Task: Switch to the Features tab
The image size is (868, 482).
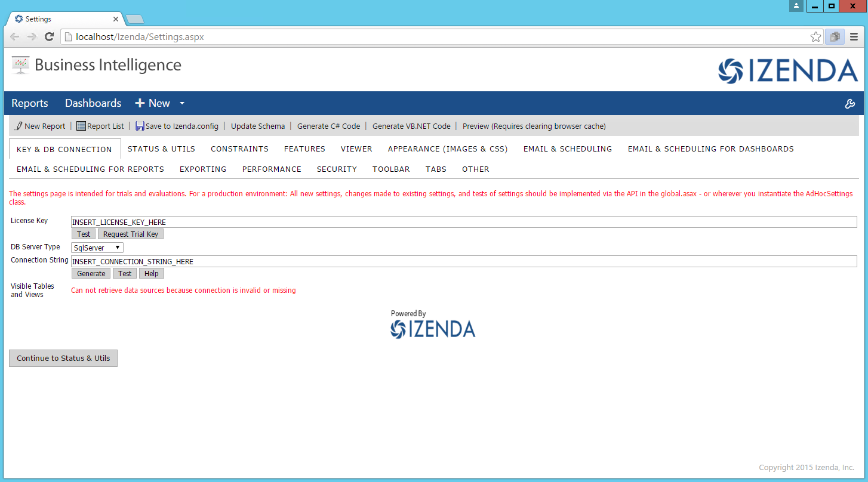Action: pos(304,149)
